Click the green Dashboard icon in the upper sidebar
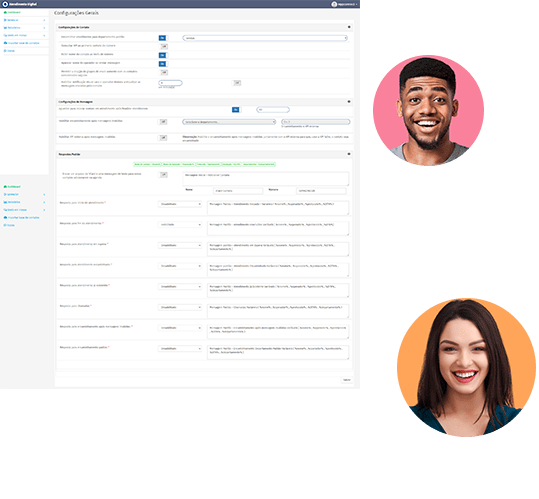539x499 pixels. pyautogui.click(x=5, y=12)
